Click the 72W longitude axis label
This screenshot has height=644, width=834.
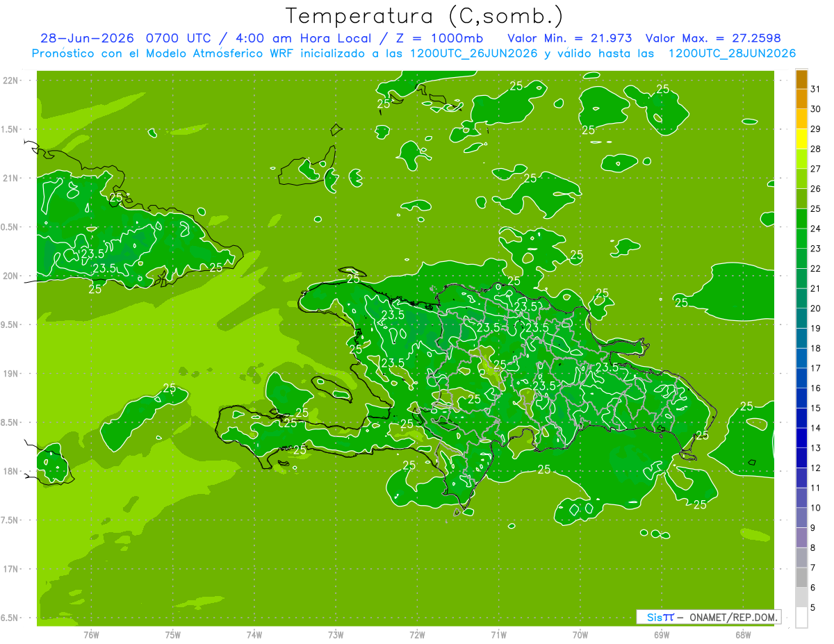[417, 635]
